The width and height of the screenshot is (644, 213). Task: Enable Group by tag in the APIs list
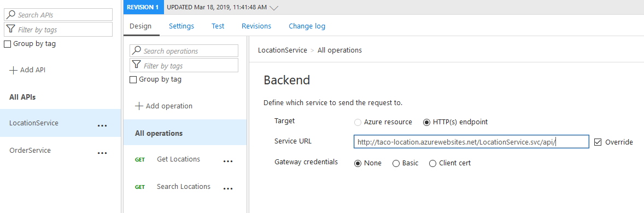(7, 44)
